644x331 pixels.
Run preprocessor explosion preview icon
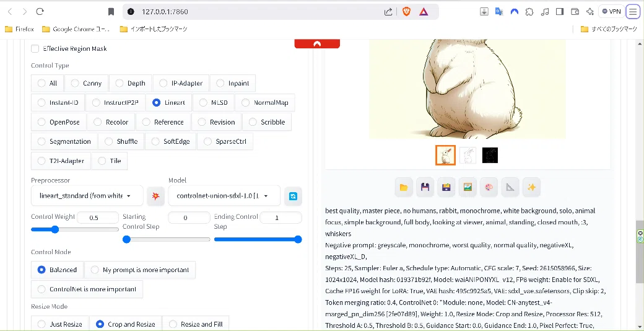tap(155, 196)
